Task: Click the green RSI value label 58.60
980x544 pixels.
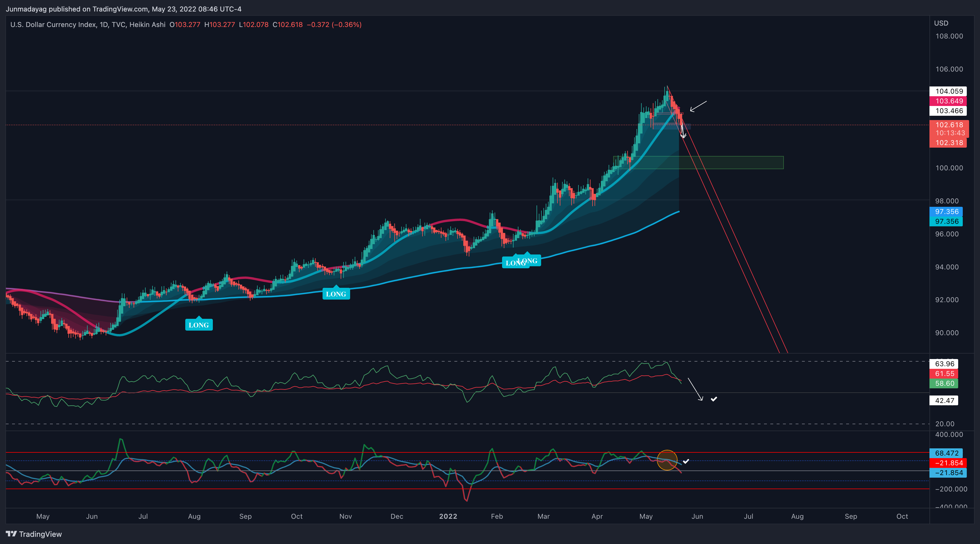Action: click(944, 383)
